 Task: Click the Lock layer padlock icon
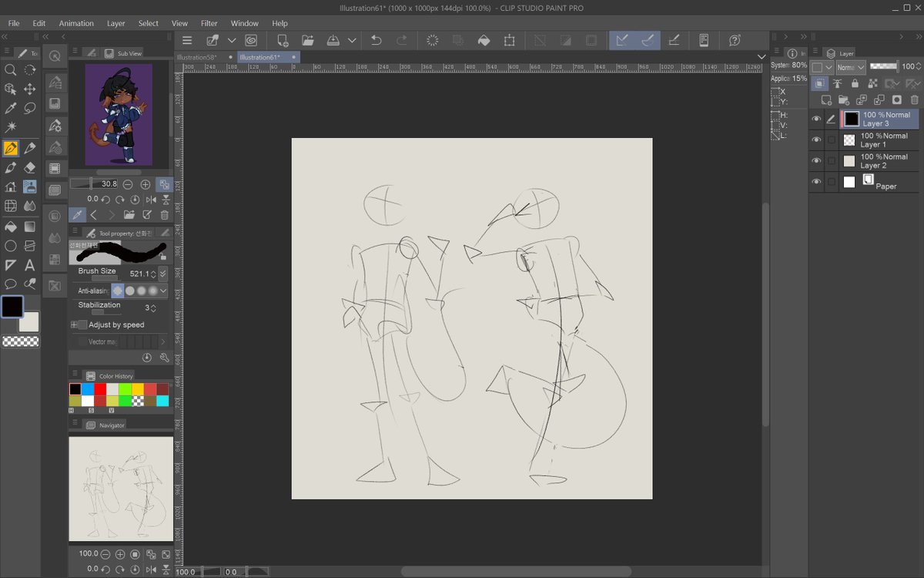click(855, 83)
